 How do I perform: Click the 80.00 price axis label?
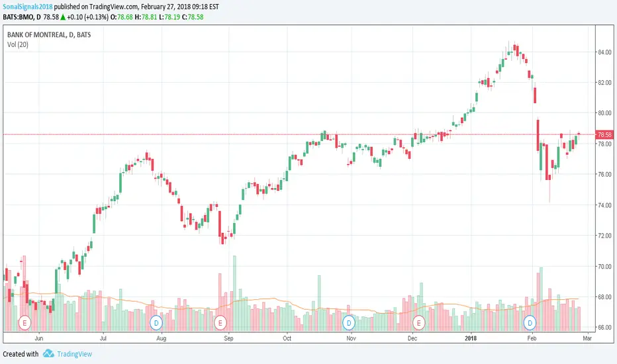pos(604,113)
